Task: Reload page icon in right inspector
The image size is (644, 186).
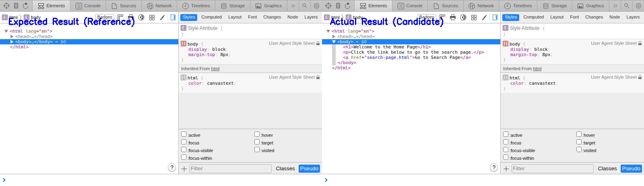Action: pyautogui.click(x=347, y=6)
